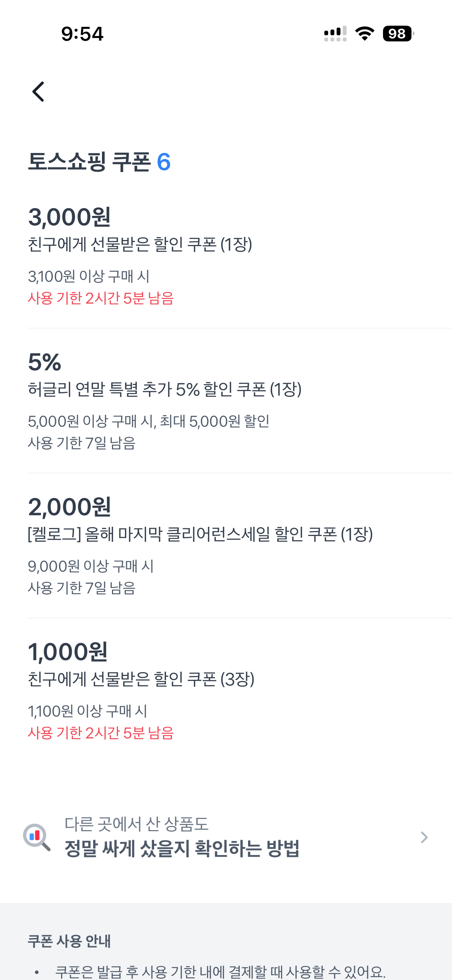Tap the cellular signal bars icon
Image resolution: width=452 pixels, height=980 pixels.
335,34
